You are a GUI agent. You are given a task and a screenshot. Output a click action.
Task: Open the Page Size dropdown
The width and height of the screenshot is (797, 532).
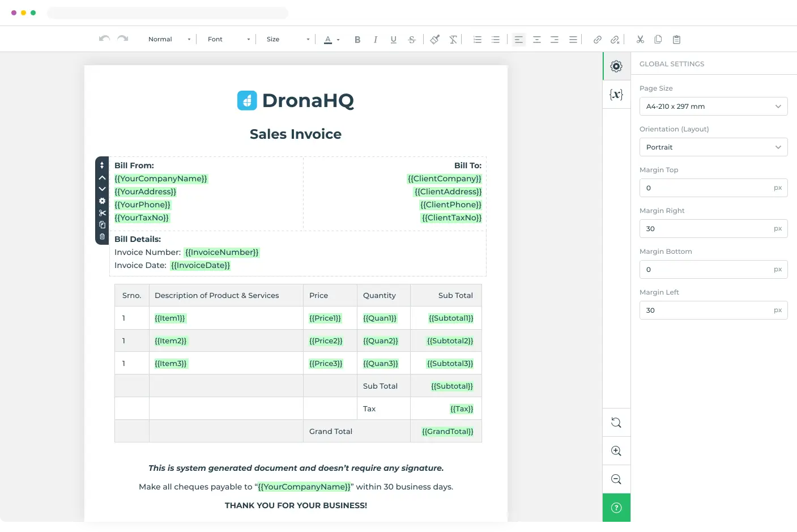point(713,106)
